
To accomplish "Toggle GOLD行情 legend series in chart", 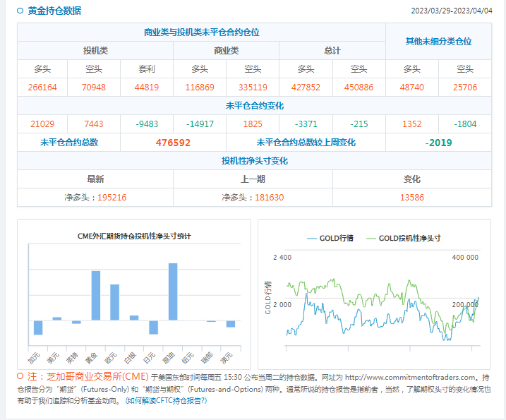I will coord(330,239).
